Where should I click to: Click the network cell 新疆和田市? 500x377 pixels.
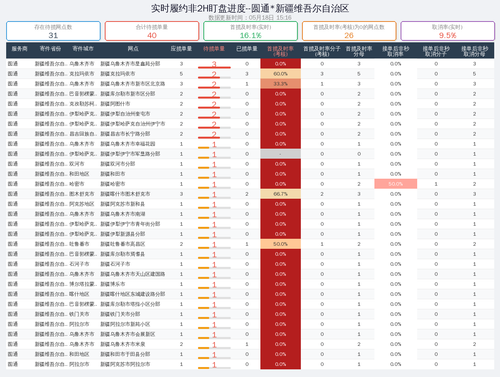click(113, 174)
